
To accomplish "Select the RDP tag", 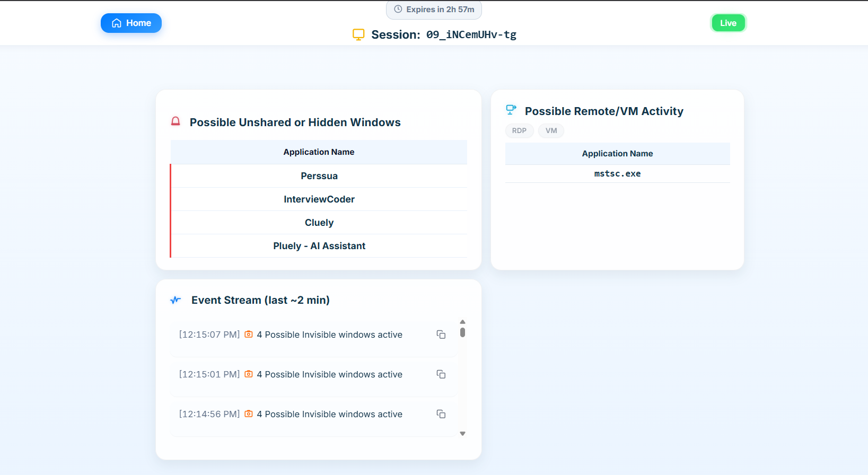I will 519,130.
